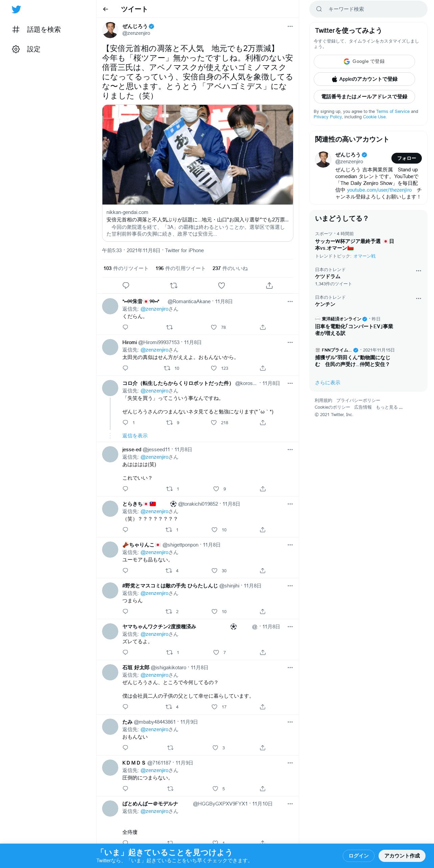Retweet the main tweet by ぜんじろう

[x=174, y=286]
